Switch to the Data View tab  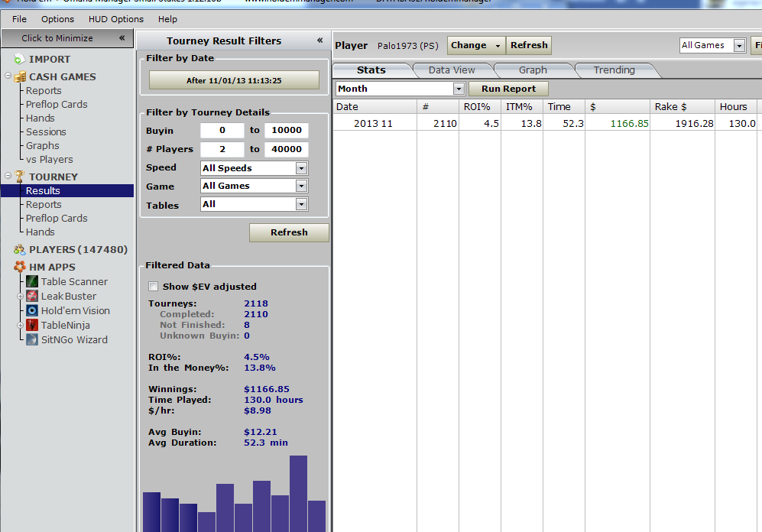452,70
